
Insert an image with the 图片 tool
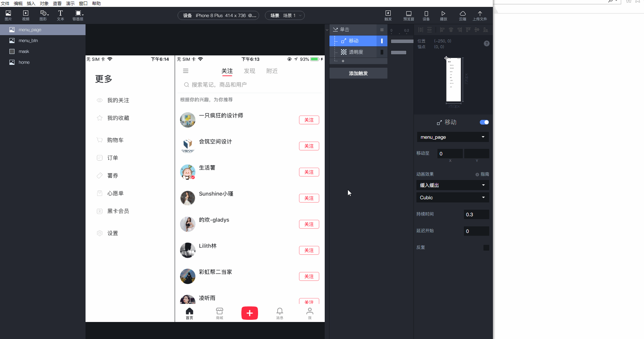tap(8, 15)
